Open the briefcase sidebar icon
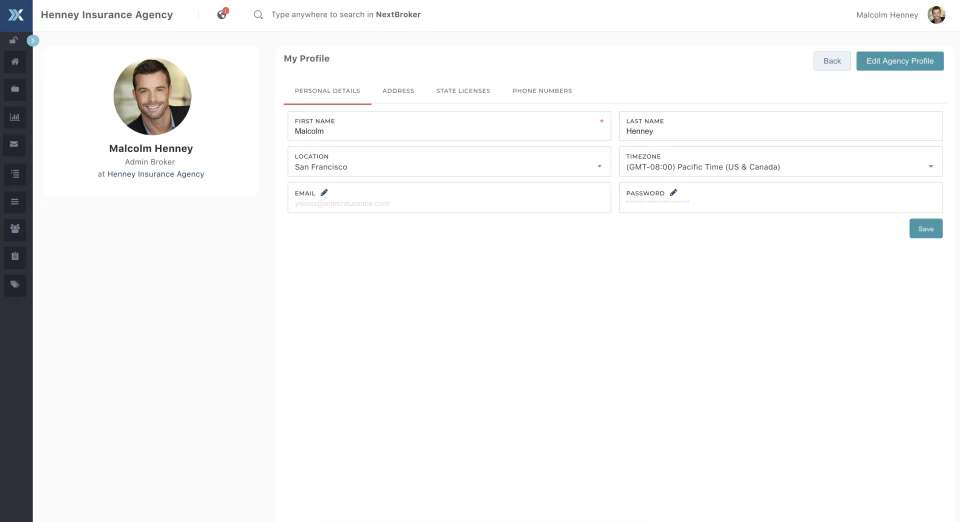960x522 pixels. (15, 89)
